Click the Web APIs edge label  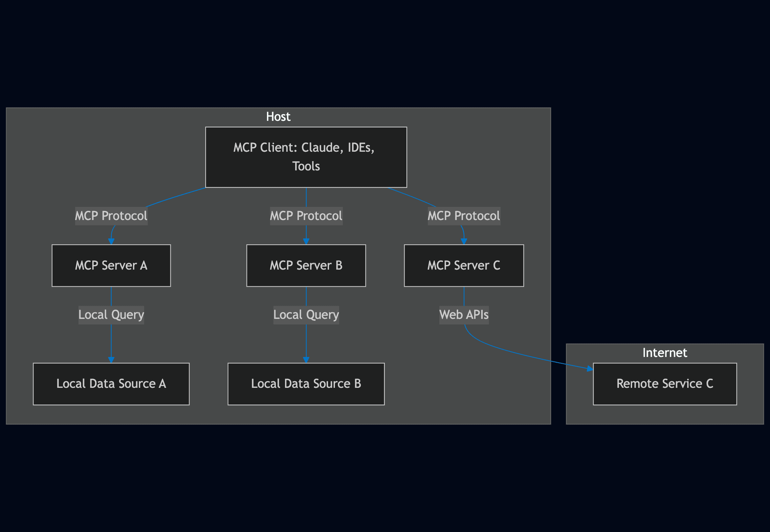pyautogui.click(x=464, y=314)
